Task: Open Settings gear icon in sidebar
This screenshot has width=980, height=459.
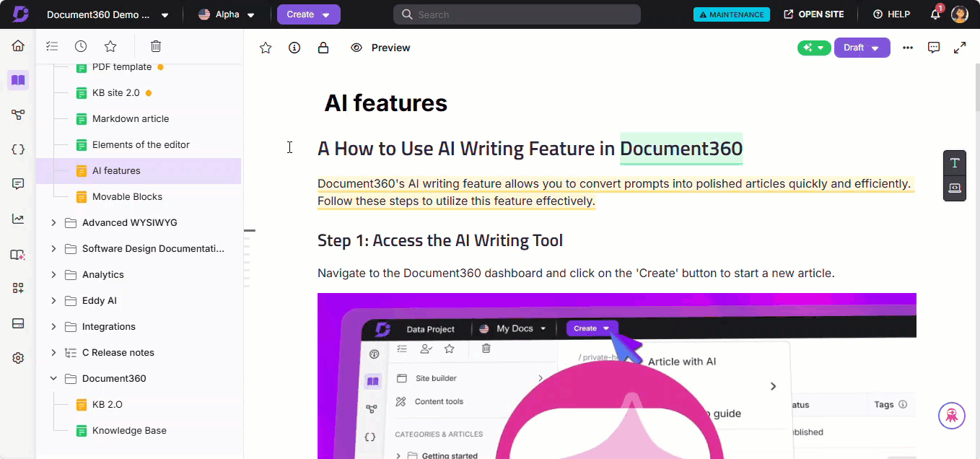Action: click(x=18, y=358)
